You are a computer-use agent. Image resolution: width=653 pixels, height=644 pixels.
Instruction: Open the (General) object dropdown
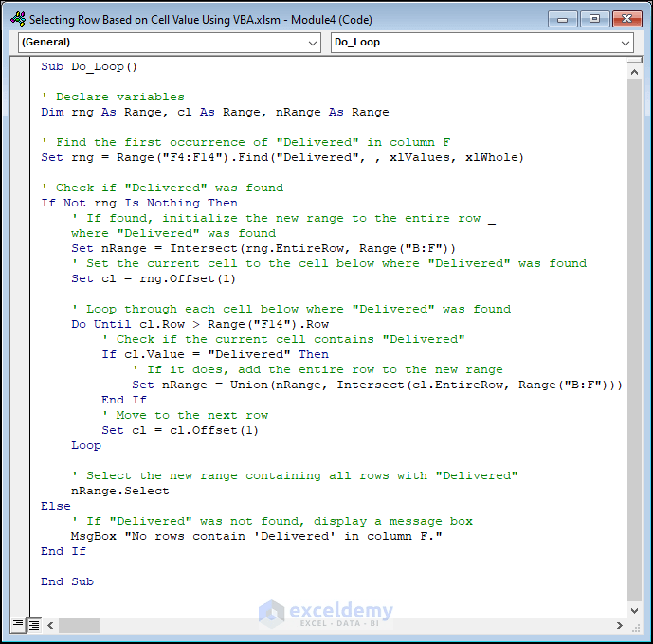169,43
